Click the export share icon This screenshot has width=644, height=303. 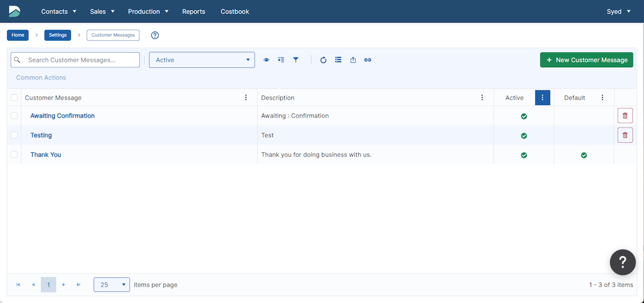353,60
